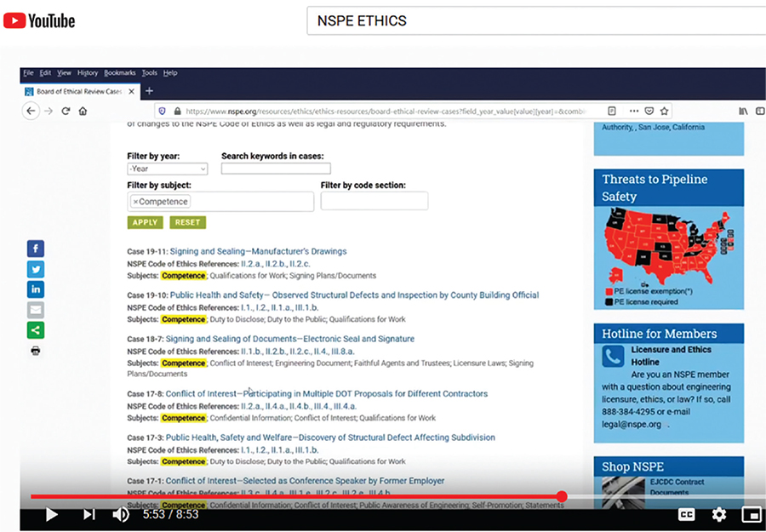Click tracking protection shield icon
Image resolution: width=766 pixels, height=532 pixels.
pos(163,111)
